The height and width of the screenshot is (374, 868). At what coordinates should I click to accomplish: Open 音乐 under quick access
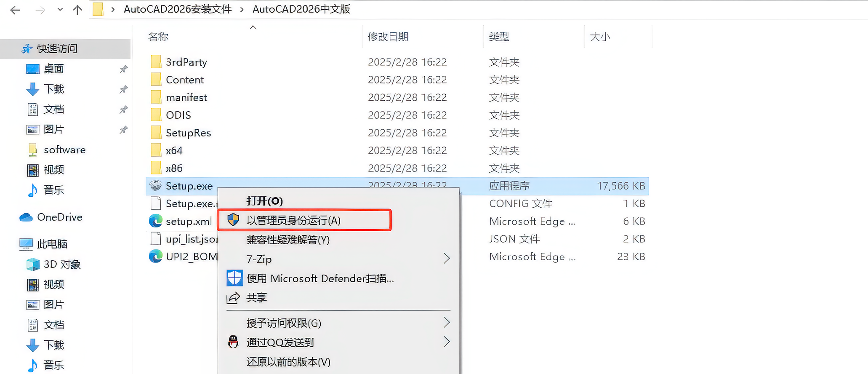[x=53, y=190]
